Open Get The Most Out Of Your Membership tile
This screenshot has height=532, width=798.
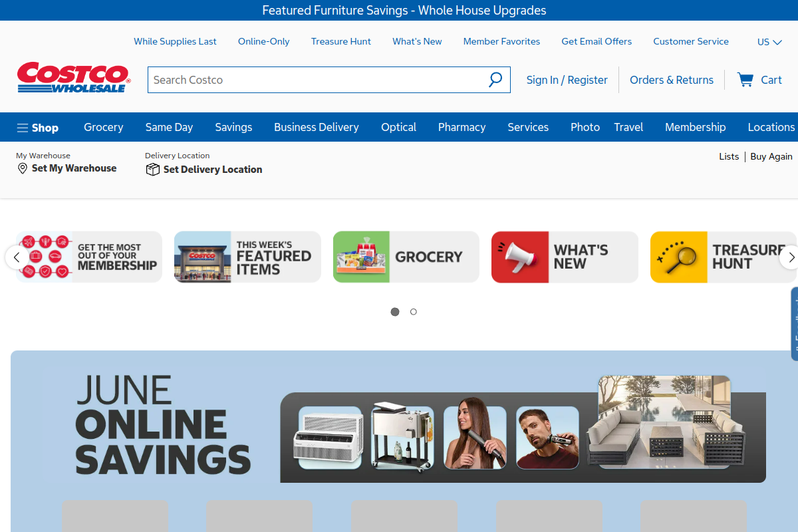(89, 257)
